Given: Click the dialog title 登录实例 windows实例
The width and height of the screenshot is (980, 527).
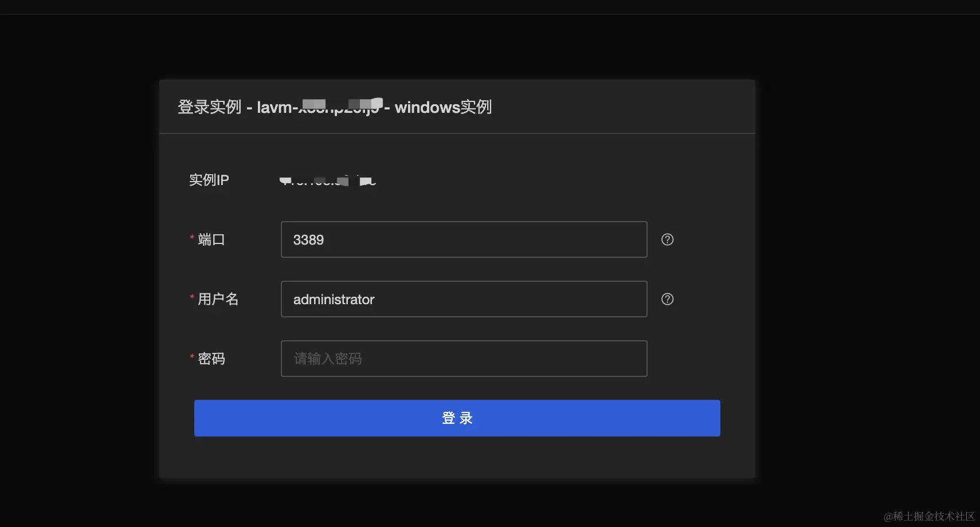Looking at the screenshot, I should [335, 107].
